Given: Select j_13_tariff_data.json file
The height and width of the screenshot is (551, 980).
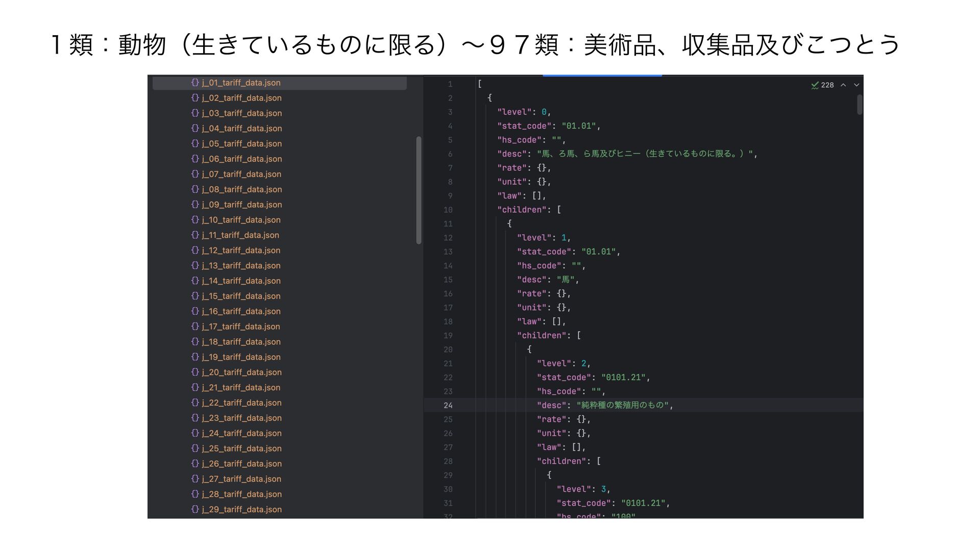Looking at the screenshot, I should pos(236,266).
